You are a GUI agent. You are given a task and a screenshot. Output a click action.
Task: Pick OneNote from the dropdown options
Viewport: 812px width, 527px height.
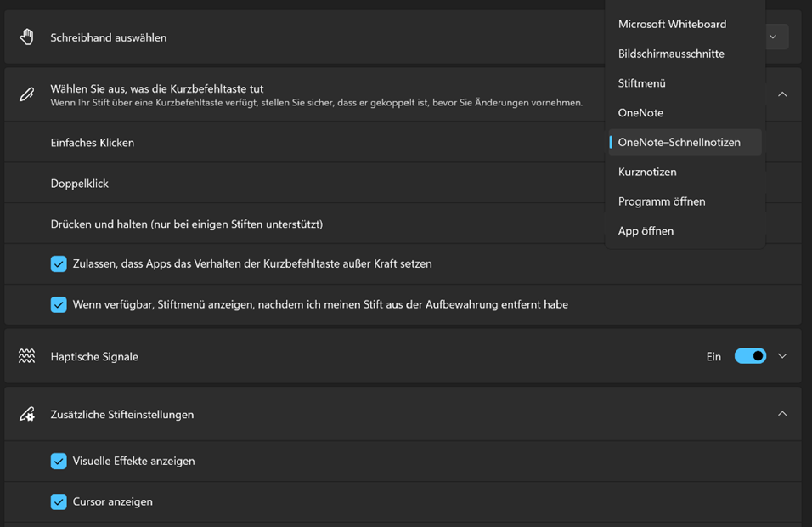click(640, 113)
